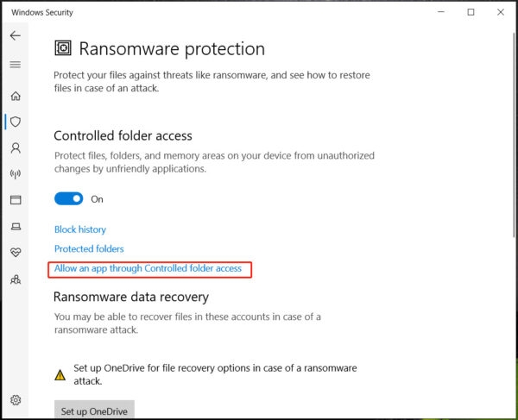Open Device security laptop icon

pos(15,227)
